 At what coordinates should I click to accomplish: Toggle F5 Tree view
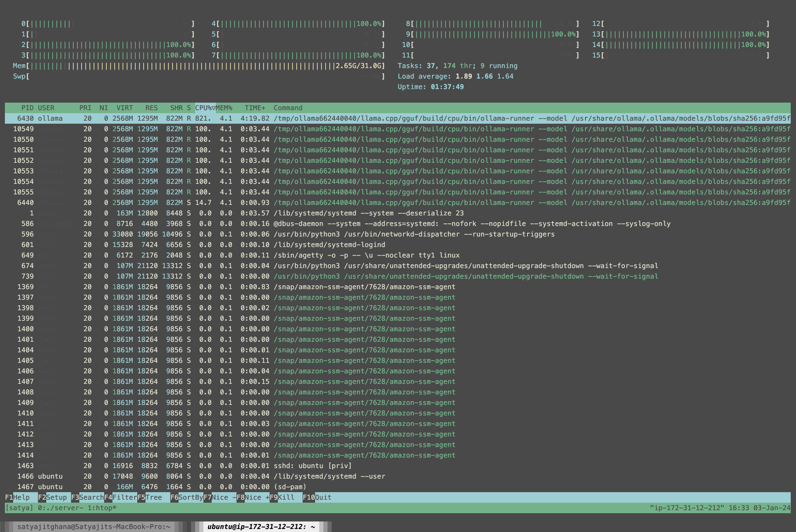(153, 497)
